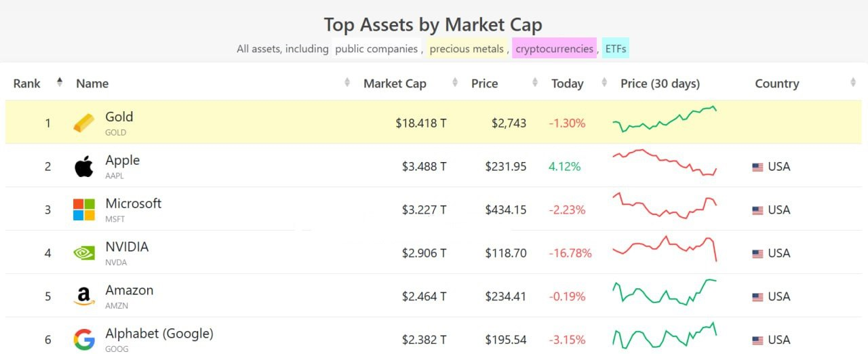868x354 pixels.
Task: Toggle the cryptocurrencies filter
Action: [554, 49]
